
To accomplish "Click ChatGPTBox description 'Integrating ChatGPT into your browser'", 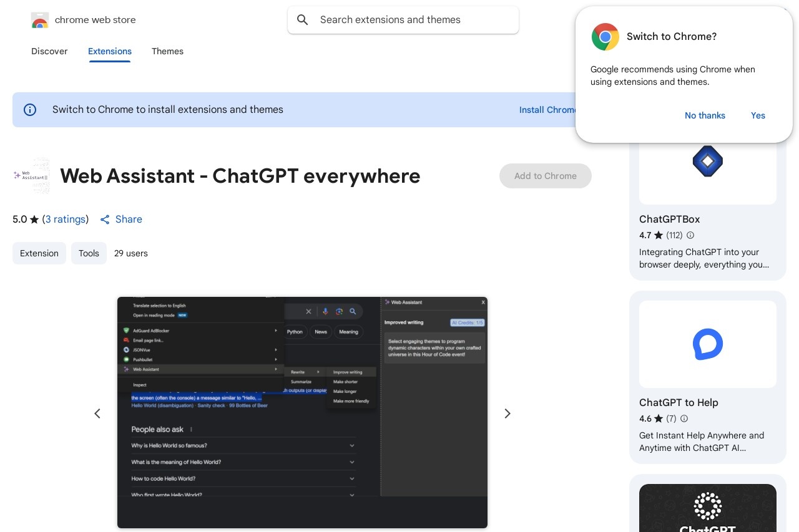I will tap(704, 258).
